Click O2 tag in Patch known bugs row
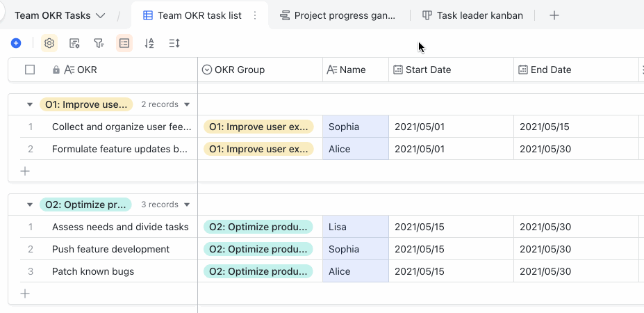Viewport: 644px width, 313px height. [258, 271]
